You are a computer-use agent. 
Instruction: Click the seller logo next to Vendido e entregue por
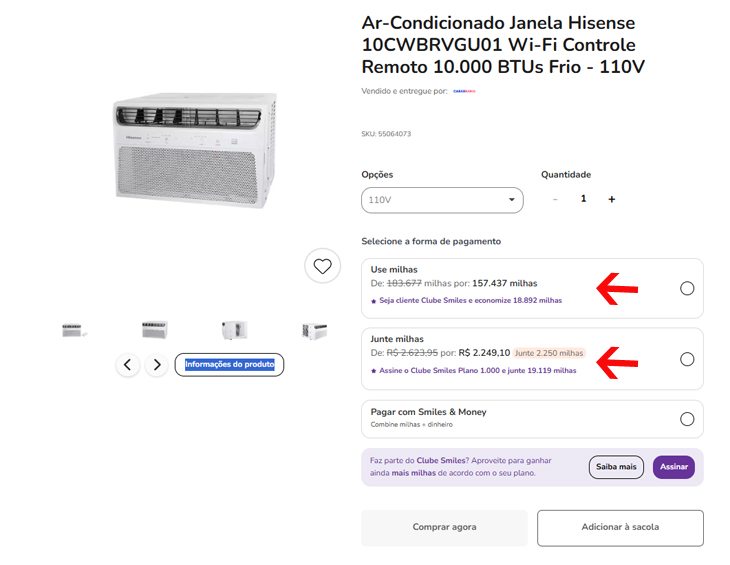point(464,91)
